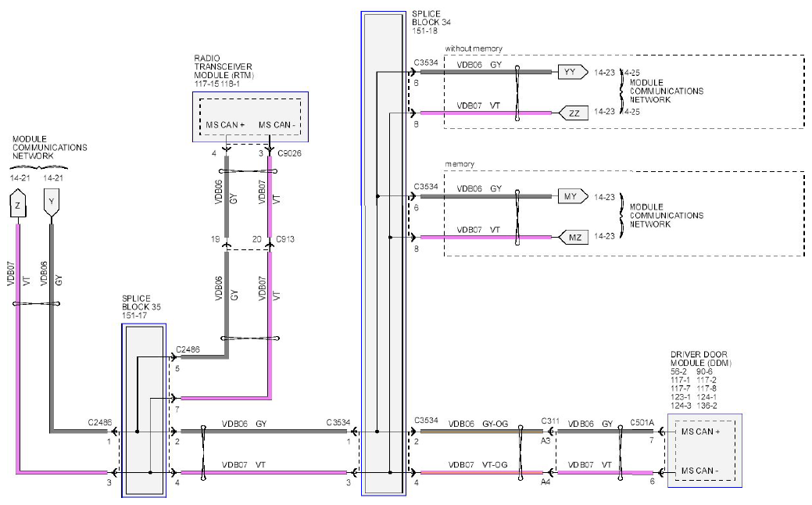Select connector label C501A
This screenshot has width=812, height=505.
pos(642,423)
